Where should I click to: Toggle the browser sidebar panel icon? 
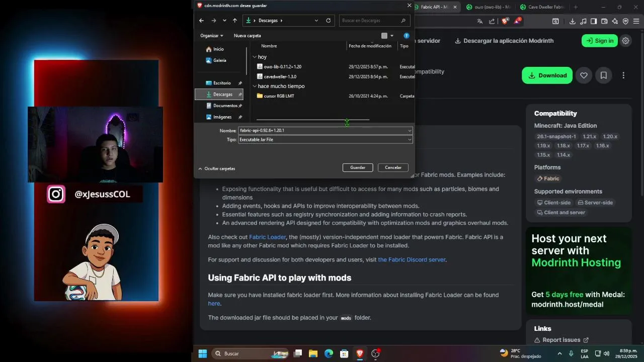pos(594,21)
